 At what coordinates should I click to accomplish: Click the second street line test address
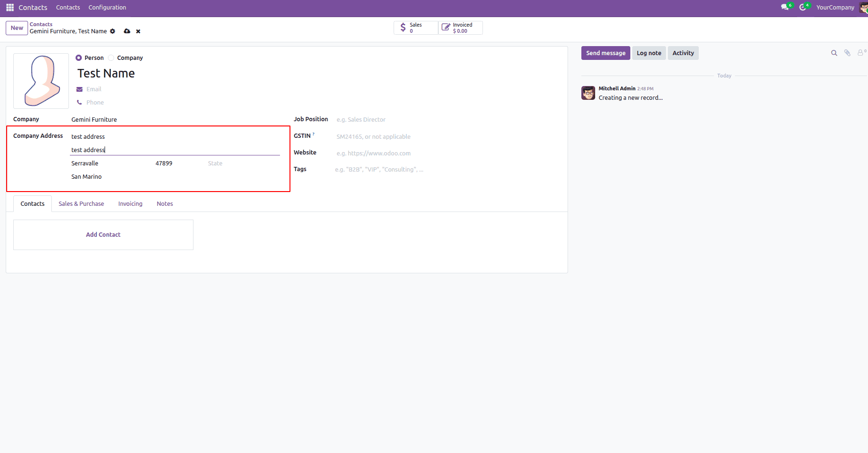click(x=175, y=150)
